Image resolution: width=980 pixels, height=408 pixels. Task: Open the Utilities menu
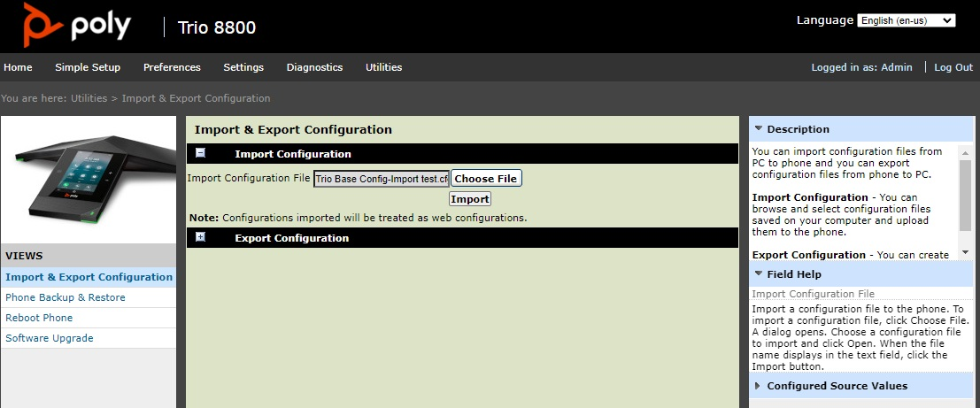(383, 67)
